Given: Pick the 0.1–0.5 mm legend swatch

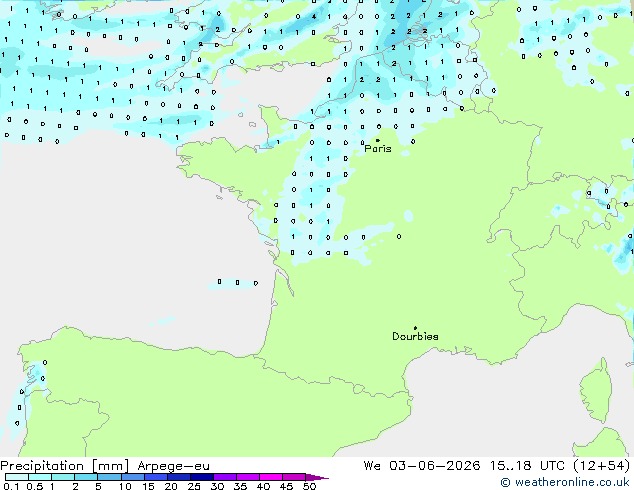Looking at the screenshot, I should pyautogui.click(x=17, y=477).
